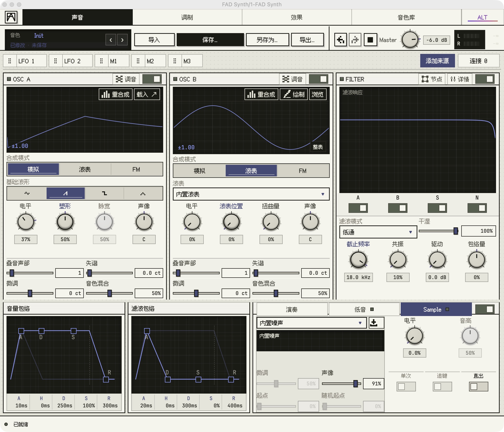The image size is (504, 432).
Task: Grab the M3 drag handle
Action: (x=175, y=61)
